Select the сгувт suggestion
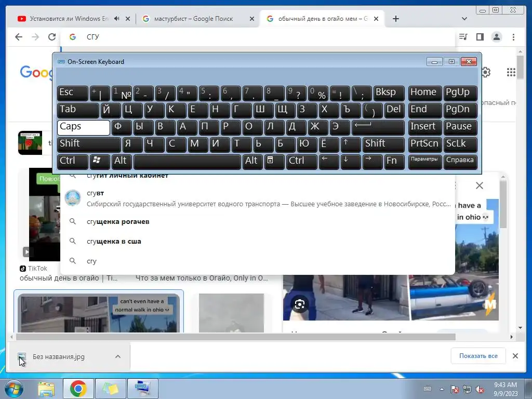 click(257, 198)
